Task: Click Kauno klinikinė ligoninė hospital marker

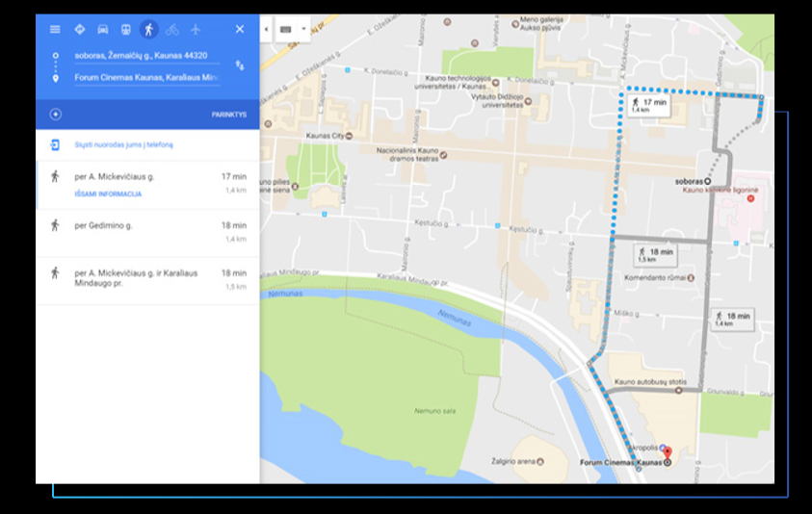Action: [750, 198]
